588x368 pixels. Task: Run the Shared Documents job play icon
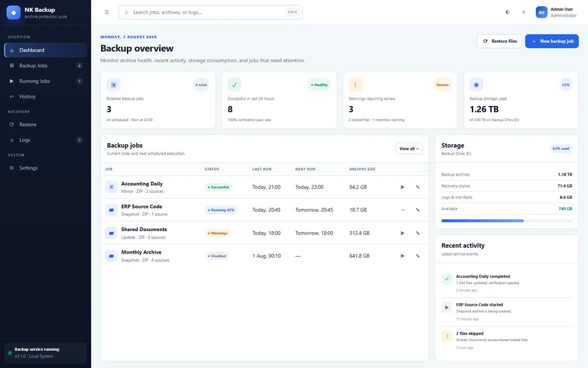pyautogui.click(x=403, y=233)
